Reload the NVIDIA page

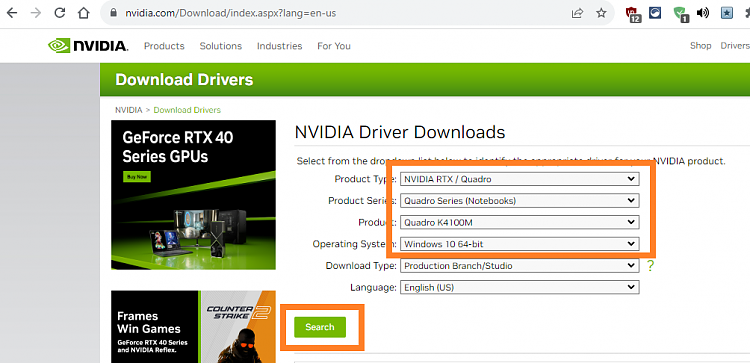[x=60, y=13]
